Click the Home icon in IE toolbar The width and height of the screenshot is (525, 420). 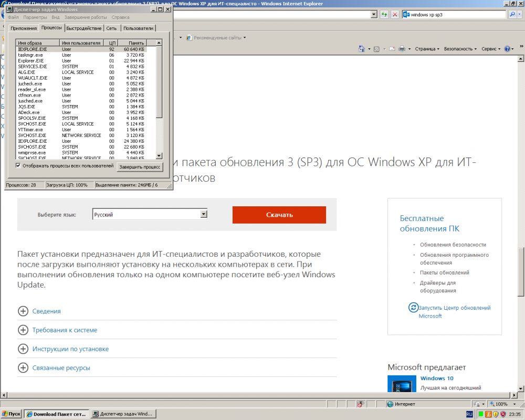coord(361,49)
